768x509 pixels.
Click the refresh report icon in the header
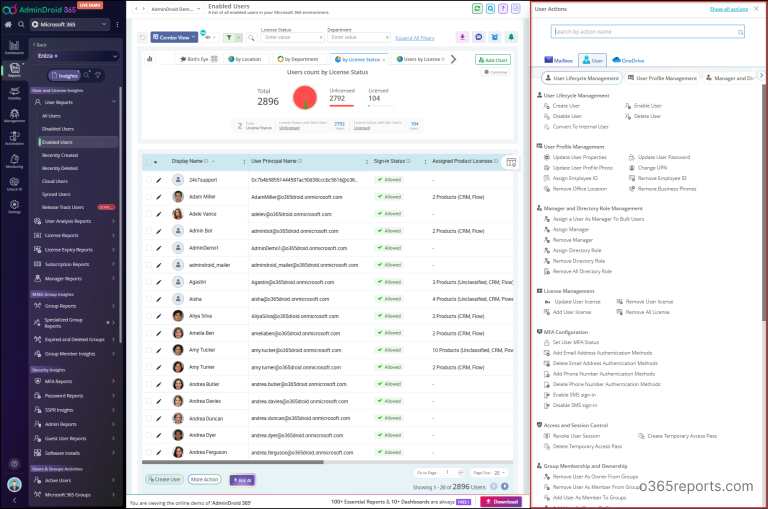[x=477, y=9]
